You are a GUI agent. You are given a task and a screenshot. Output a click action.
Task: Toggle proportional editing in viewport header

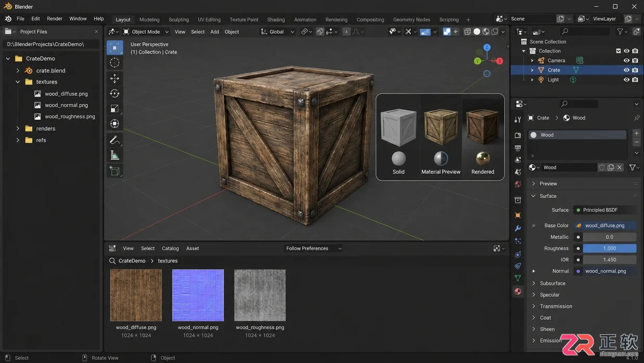coord(346,32)
